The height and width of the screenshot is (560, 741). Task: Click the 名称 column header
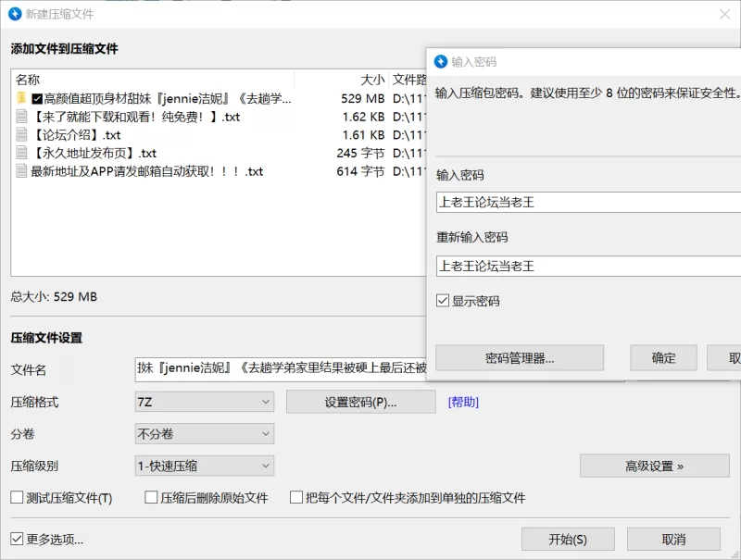click(x=28, y=80)
